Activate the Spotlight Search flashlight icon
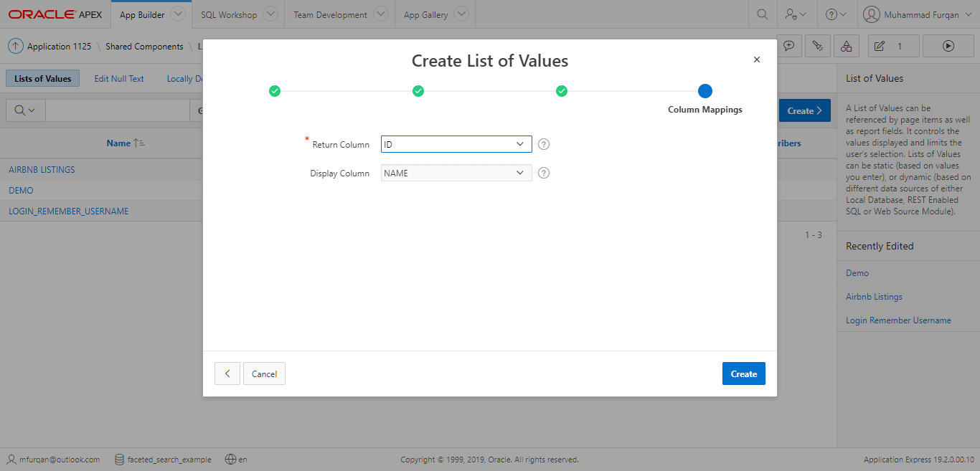980x471 pixels. tap(818, 45)
